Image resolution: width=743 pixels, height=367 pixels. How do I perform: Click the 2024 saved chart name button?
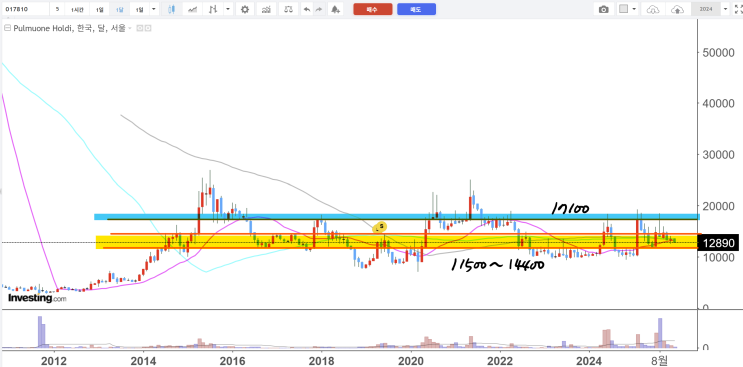tap(706, 9)
